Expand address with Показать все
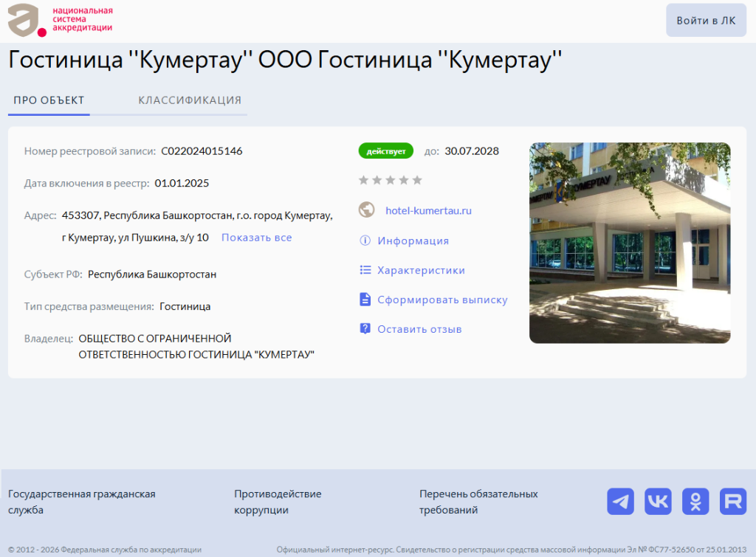This screenshot has width=756, height=557. (256, 238)
